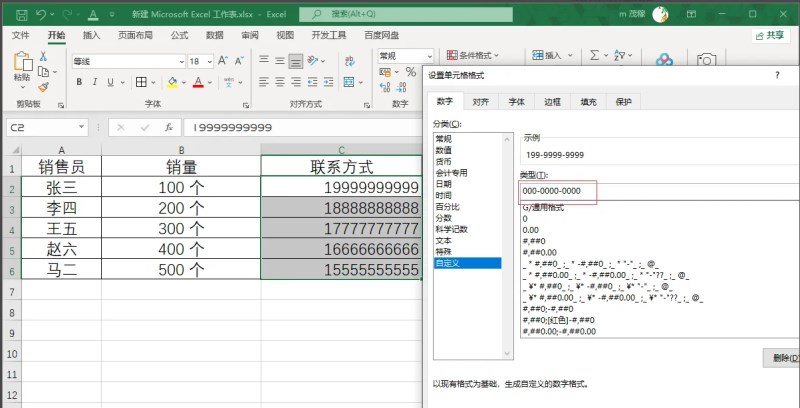
Task: Switch to the 公式 ribbon tab
Action: 179,35
